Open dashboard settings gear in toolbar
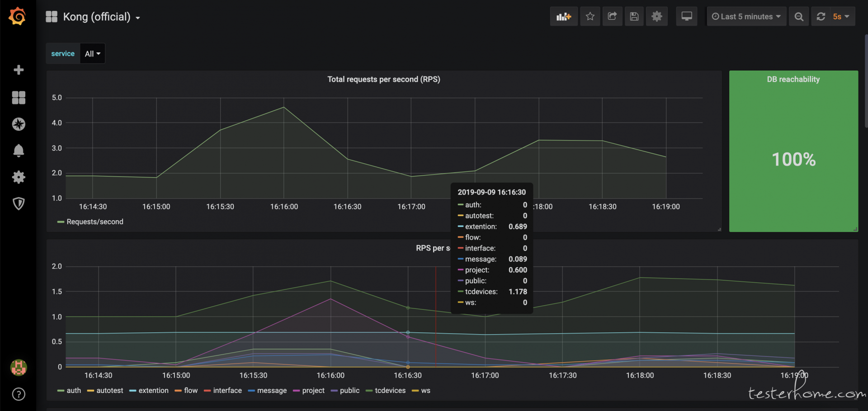 pos(656,17)
